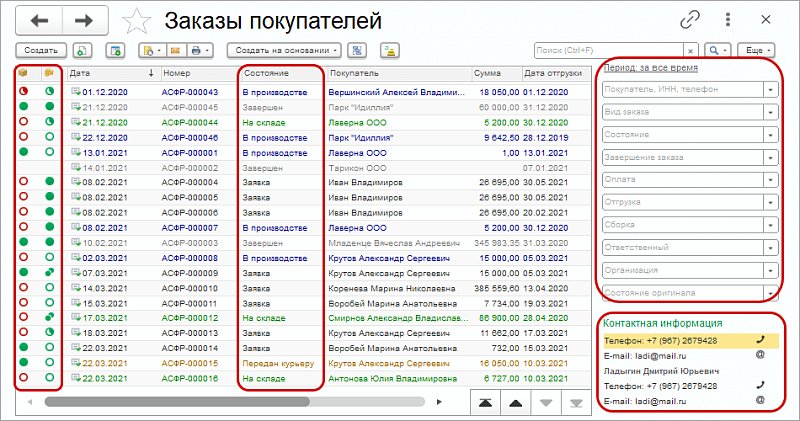Select buyer Смирнов Александр Владислав...
The image size is (800, 421).
tap(398, 318)
